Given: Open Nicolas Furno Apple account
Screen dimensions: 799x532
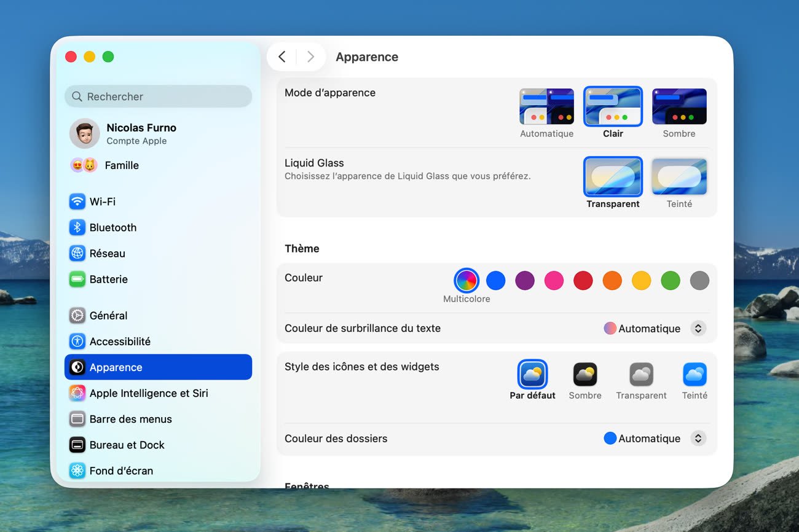Looking at the screenshot, I should (x=141, y=133).
